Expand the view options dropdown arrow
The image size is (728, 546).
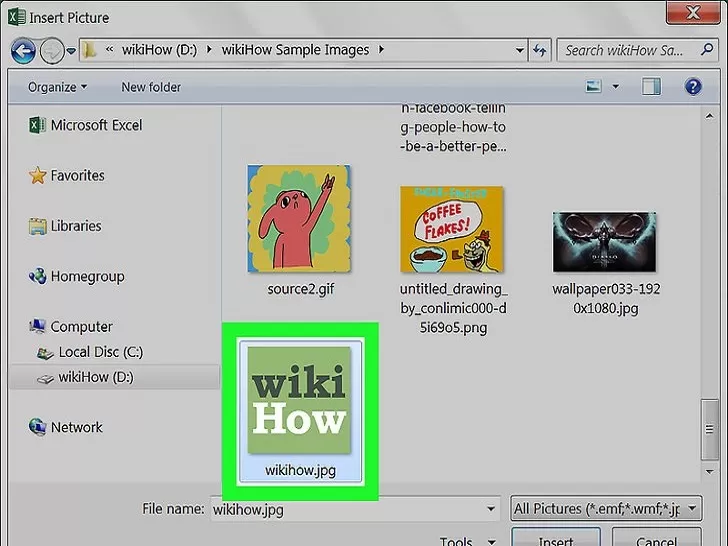tap(616, 86)
